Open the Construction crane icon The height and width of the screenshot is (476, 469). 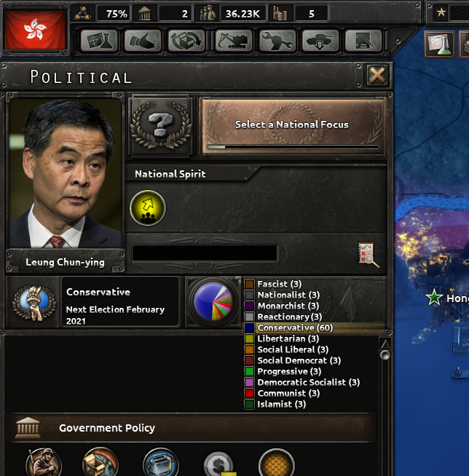[x=234, y=41]
